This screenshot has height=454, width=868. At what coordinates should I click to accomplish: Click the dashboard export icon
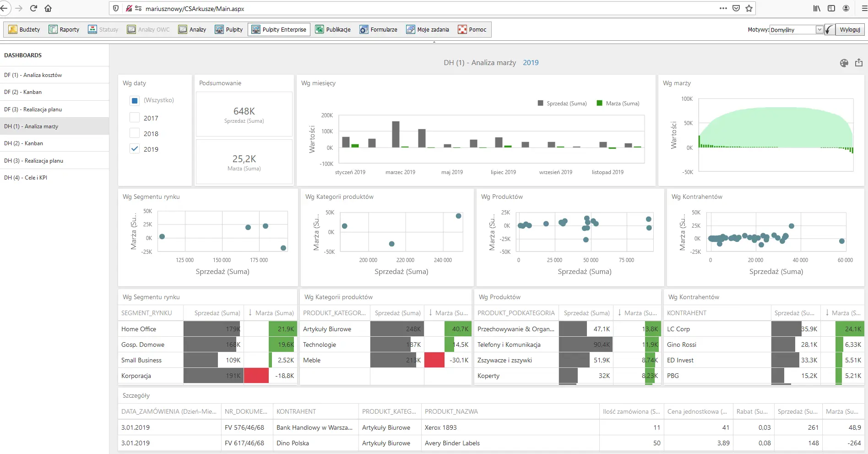click(x=859, y=63)
